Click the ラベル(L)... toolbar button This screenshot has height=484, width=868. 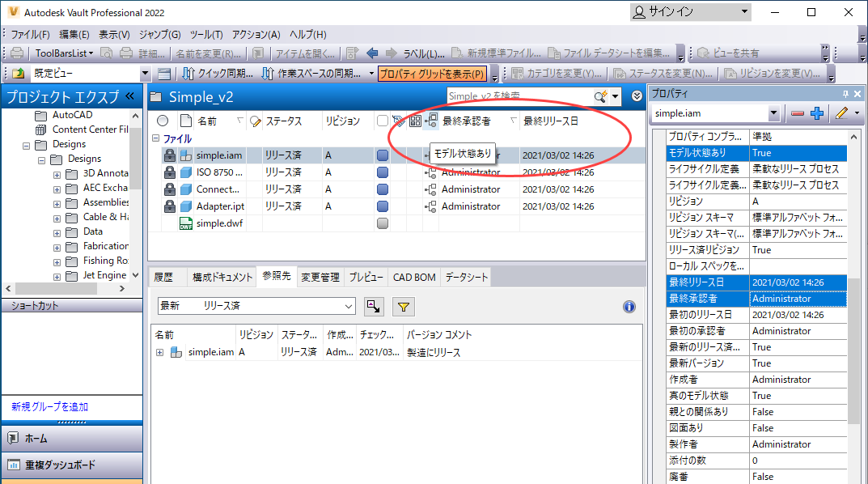click(423, 53)
